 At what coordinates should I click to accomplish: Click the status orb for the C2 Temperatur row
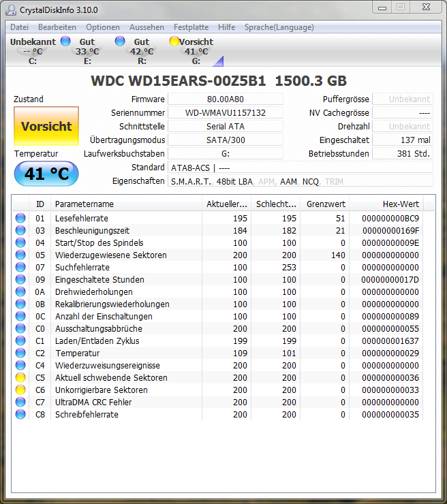pyautogui.click(x=20, y=353)
